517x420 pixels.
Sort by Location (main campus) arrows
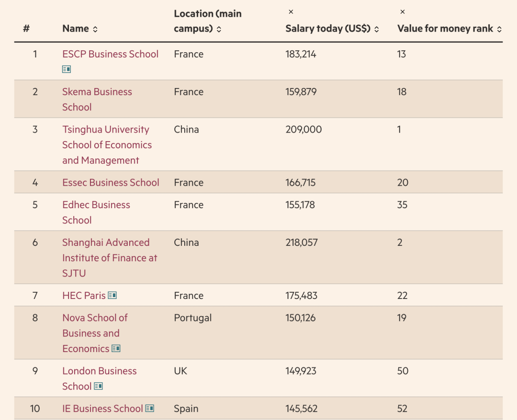219,29
